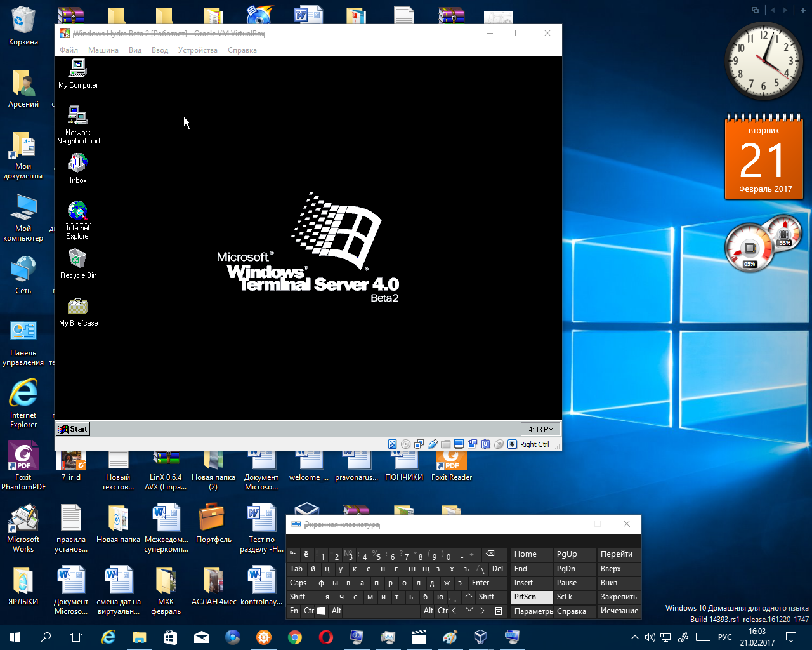The width and height of the screenshot is (812, 650).
Task: Switch РУС input language indicator
Action: (x=725, y=637)
